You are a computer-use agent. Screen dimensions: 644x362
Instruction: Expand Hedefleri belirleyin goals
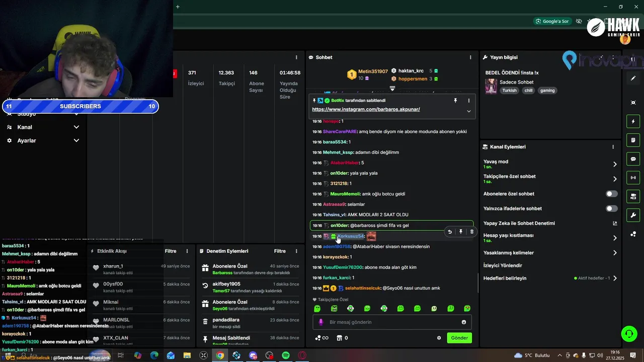615,278
